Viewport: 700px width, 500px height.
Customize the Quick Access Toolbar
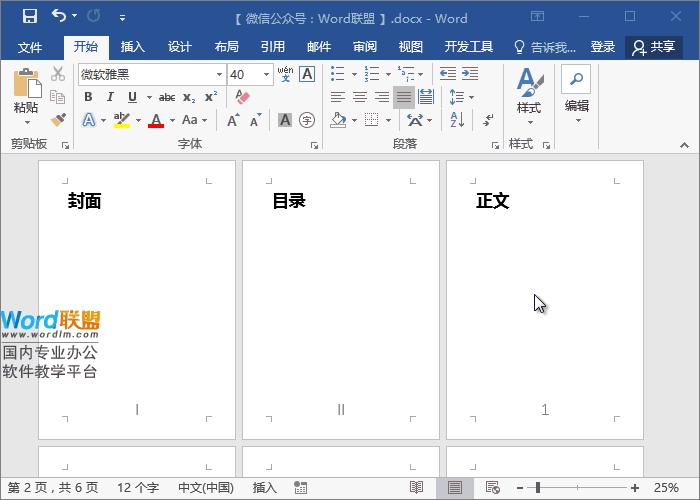122,18
